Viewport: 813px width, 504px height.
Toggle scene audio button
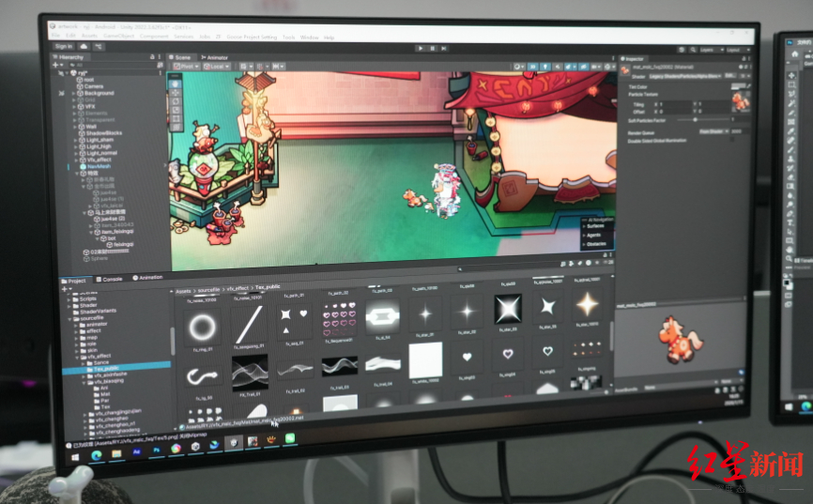(558, 67)
